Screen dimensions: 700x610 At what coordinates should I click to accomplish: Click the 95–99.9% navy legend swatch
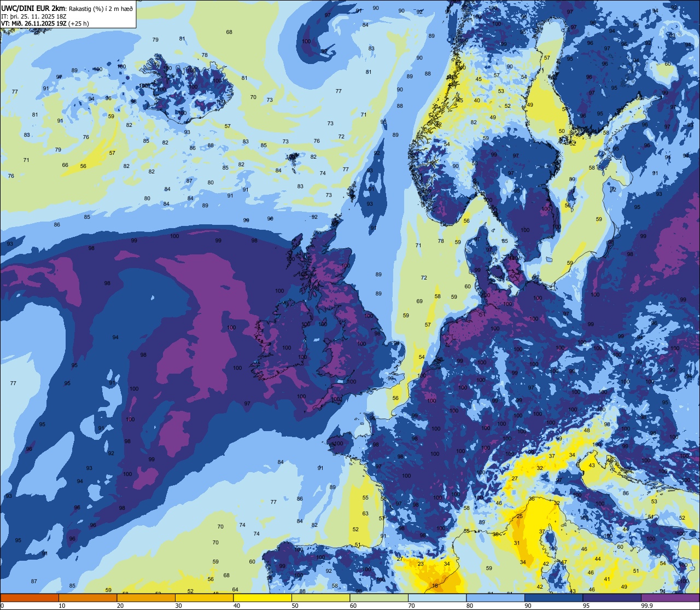coord(612,597)
